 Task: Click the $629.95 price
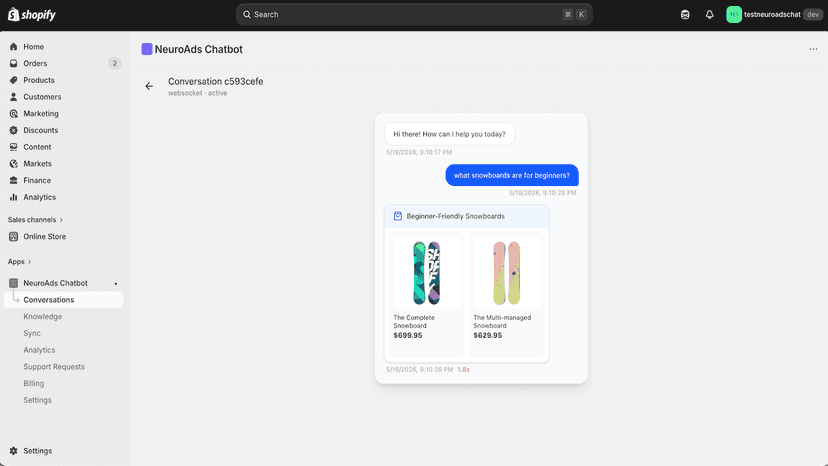(x=487, y=335)
